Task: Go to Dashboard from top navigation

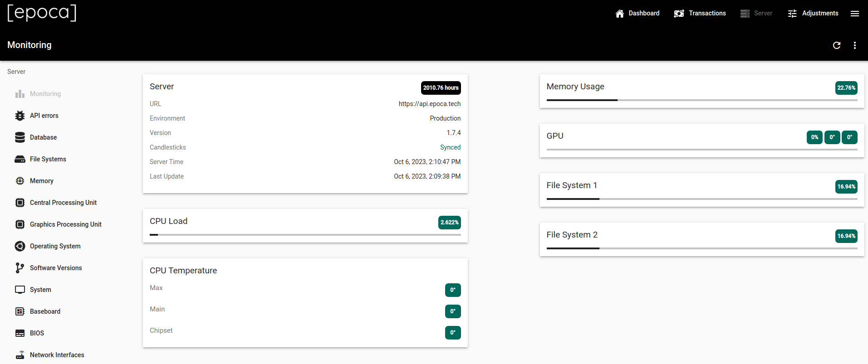Action: [637, 13]
